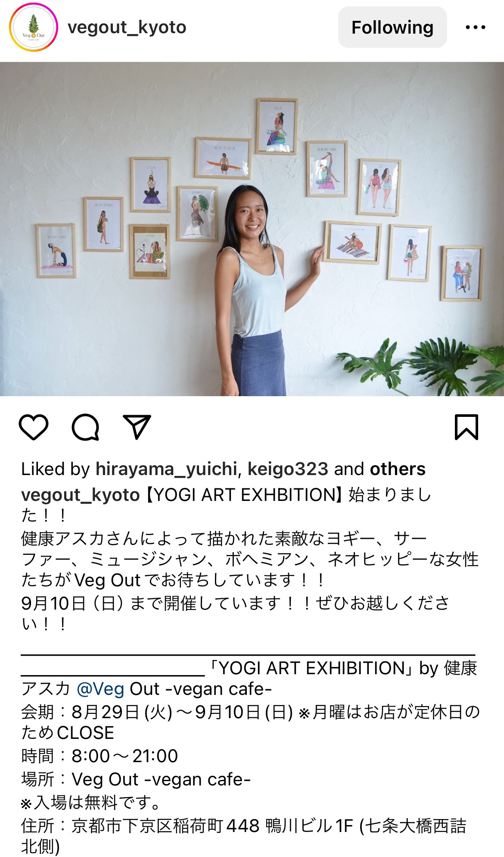
Task: Open the vegout_kyoto username in the header
Action: [127, 28]
